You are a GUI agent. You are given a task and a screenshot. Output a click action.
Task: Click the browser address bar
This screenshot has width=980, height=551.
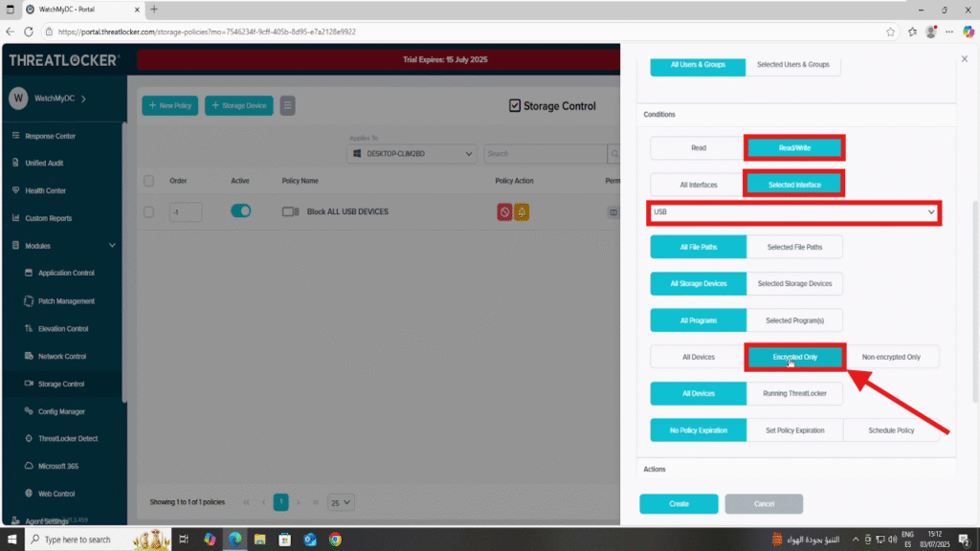[462, 32]
